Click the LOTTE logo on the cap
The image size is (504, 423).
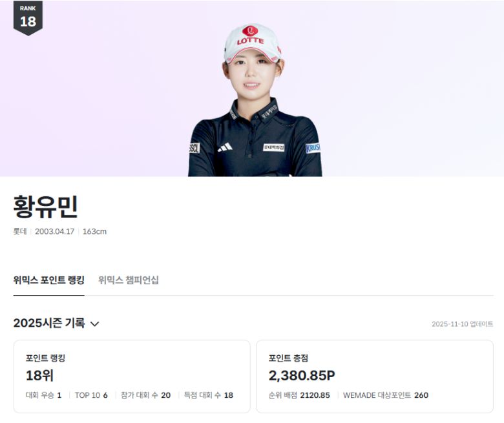pos(250,36)
